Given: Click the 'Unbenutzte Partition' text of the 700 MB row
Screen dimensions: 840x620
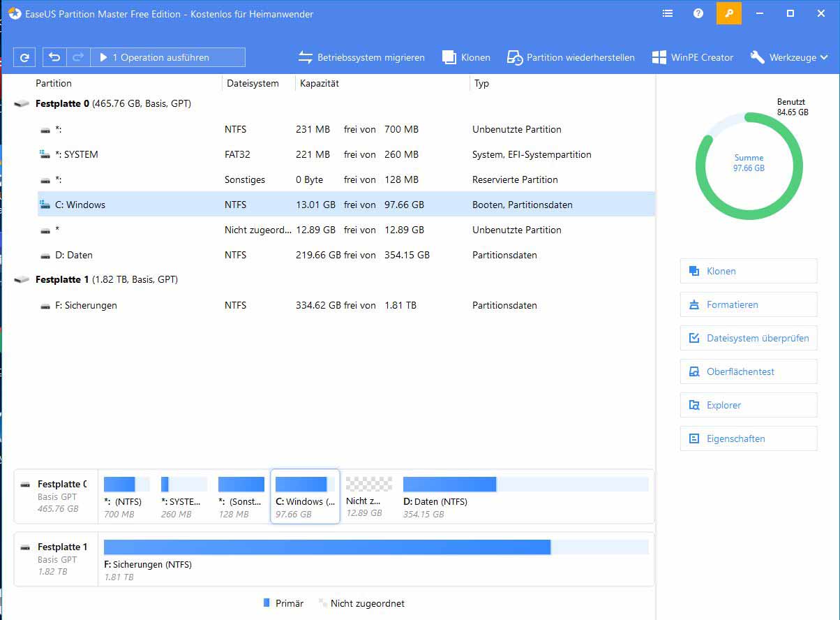Looking at the screenshot, I should click(516, 129).
